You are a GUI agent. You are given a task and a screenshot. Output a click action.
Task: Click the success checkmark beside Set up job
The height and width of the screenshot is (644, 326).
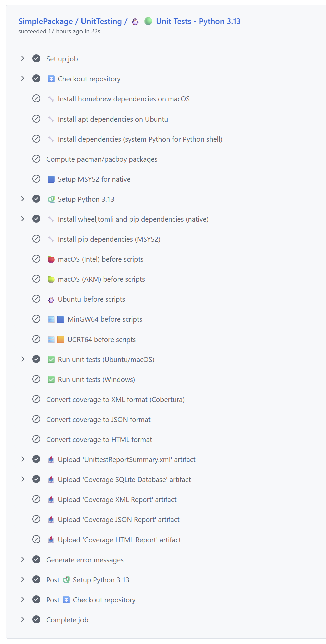[x=36, y=59]
